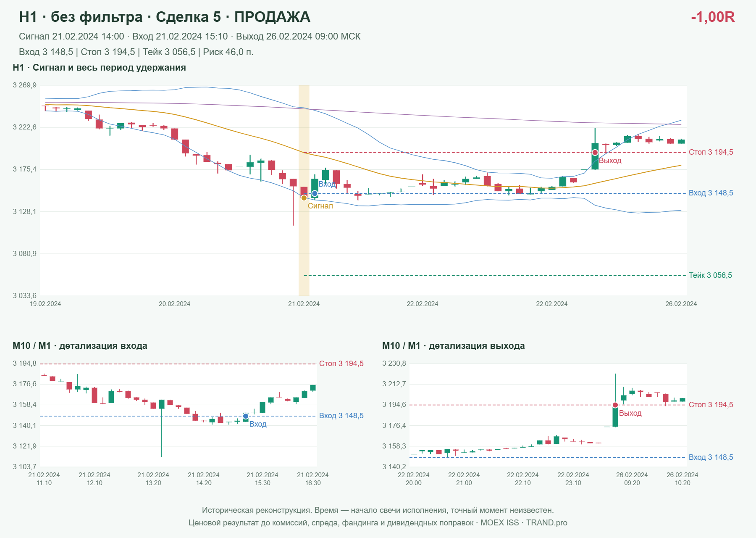The image size is (756, 538).
Task: Click the 3 222,6 price axis label
Action: click(x=25, y=127)
